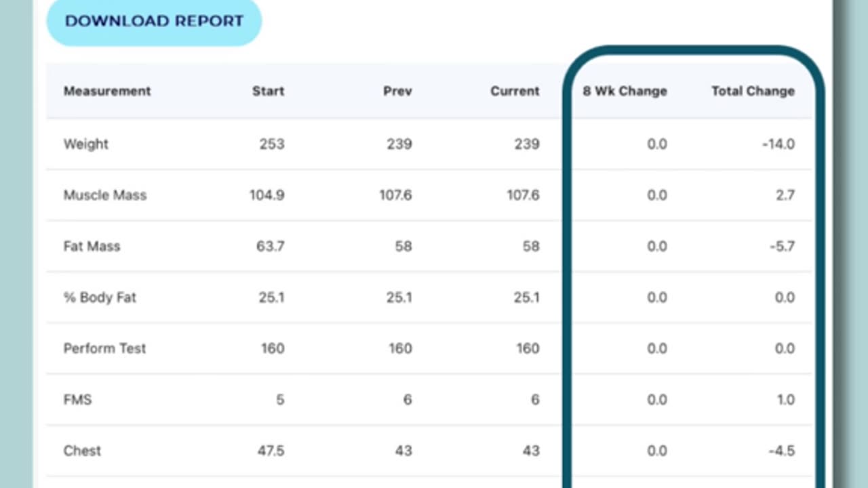
Task: Select the Perform Test Current value 160
Action: (528, 348)
